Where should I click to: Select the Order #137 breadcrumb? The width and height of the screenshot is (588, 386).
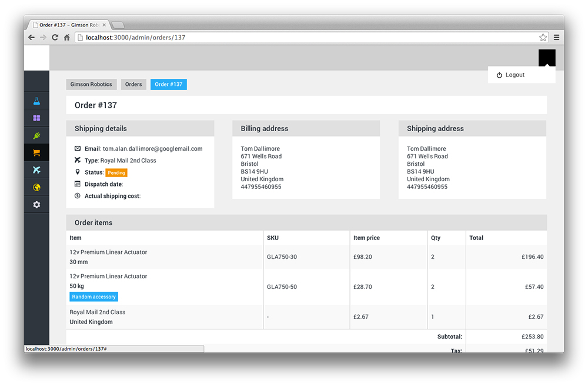tap(168, 84)
